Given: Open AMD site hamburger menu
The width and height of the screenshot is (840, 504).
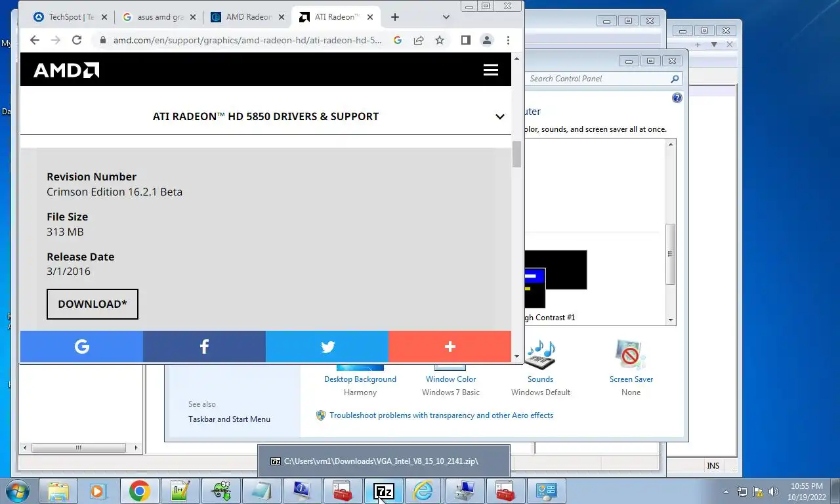Looking at the screenshot, I should (491, 70).
